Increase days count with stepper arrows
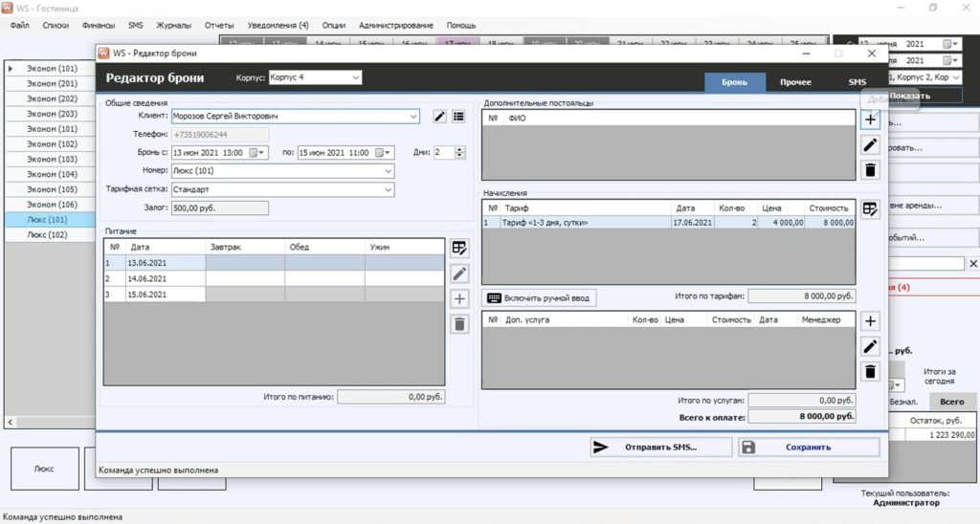Viewport: 980px width, 524px height. 460,150
